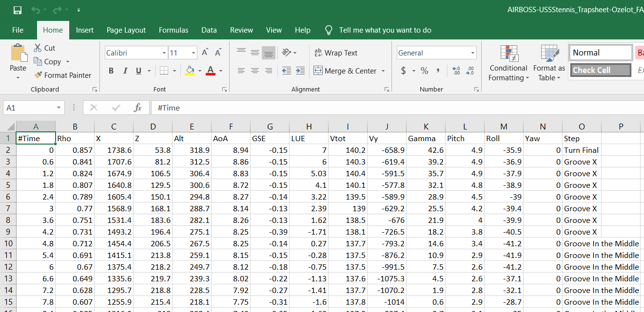Open the File menu
This screenshot has height=312, width=644.
[18, 30]
